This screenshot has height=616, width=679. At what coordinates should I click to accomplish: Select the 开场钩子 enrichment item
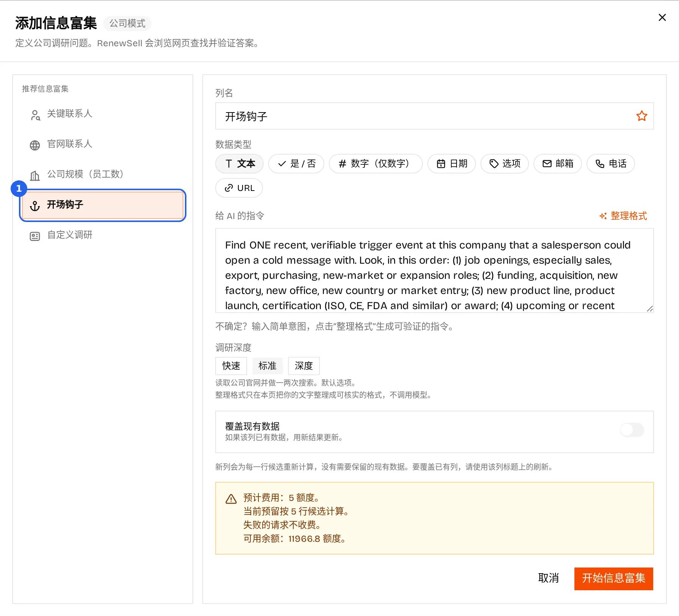(x=102, y=205)
